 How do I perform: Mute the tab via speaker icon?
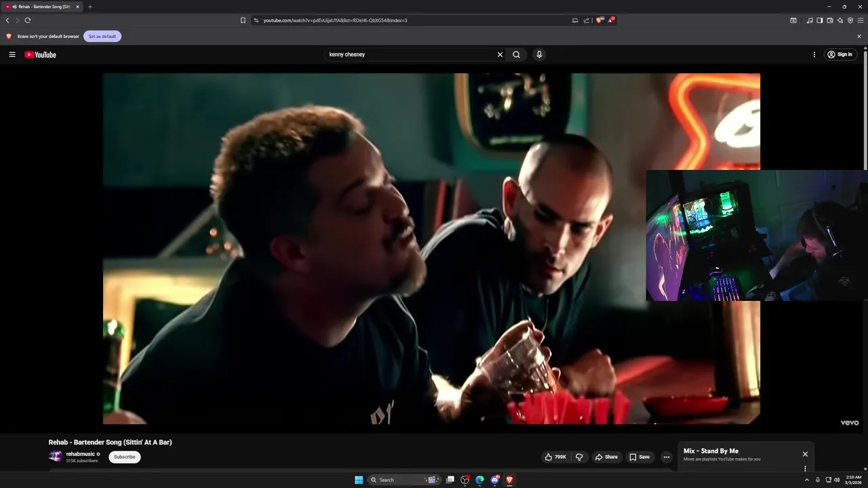point(14,7)
